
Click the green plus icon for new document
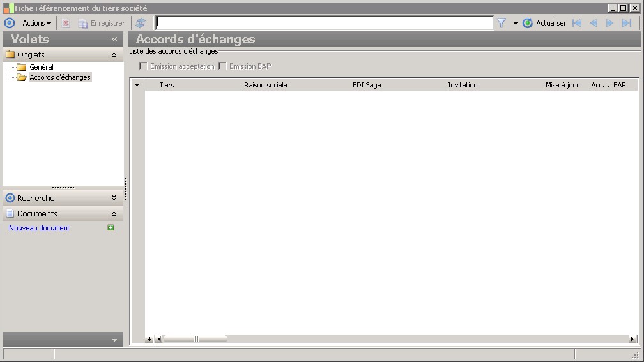pos(111,227)
